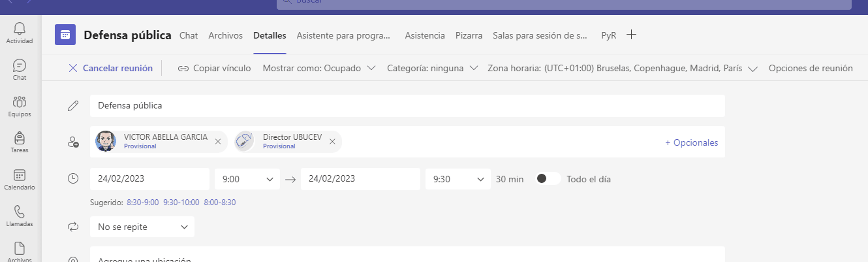
Task: Open Tareas in the sidebar
Action: tap(20, 142)
